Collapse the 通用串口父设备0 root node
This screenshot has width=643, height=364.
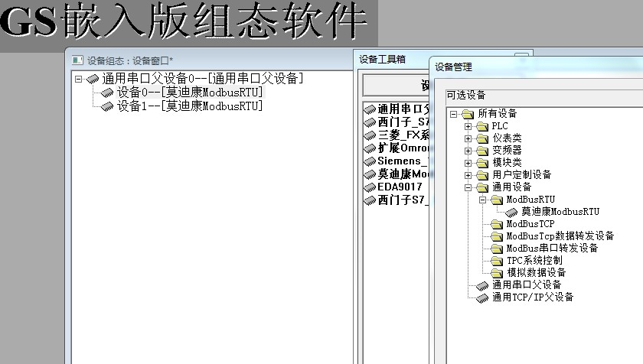coord(78,79)
